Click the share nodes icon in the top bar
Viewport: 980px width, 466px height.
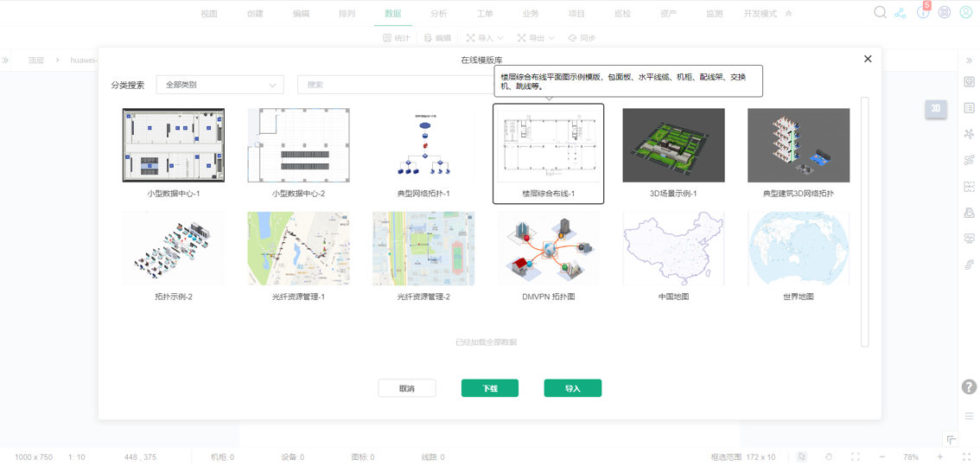900,13
